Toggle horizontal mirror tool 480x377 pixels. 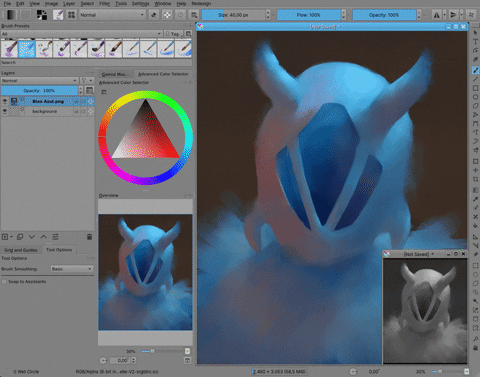(436, 15)
